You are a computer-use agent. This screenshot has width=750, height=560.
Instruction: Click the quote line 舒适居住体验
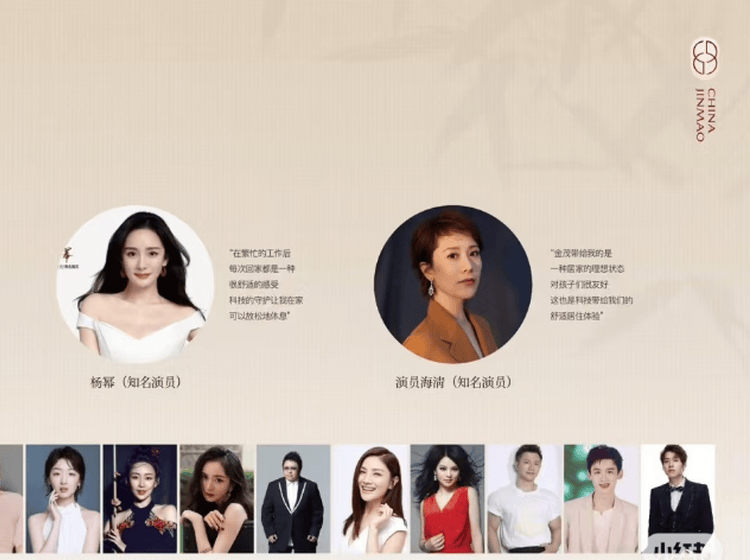pos(576,316)
